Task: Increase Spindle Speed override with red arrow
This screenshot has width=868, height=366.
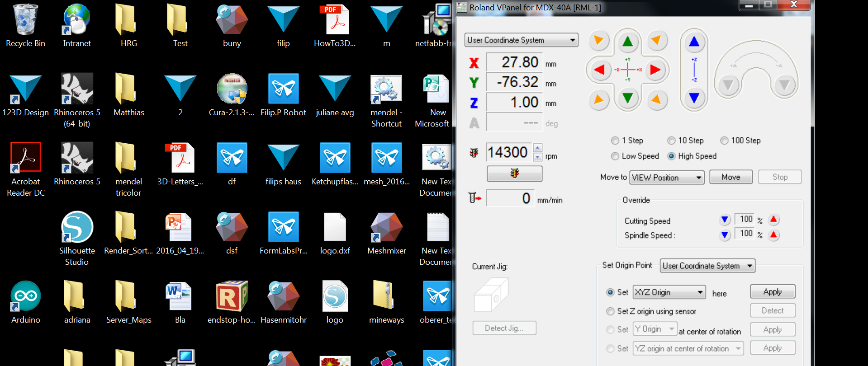Action: 773,235
